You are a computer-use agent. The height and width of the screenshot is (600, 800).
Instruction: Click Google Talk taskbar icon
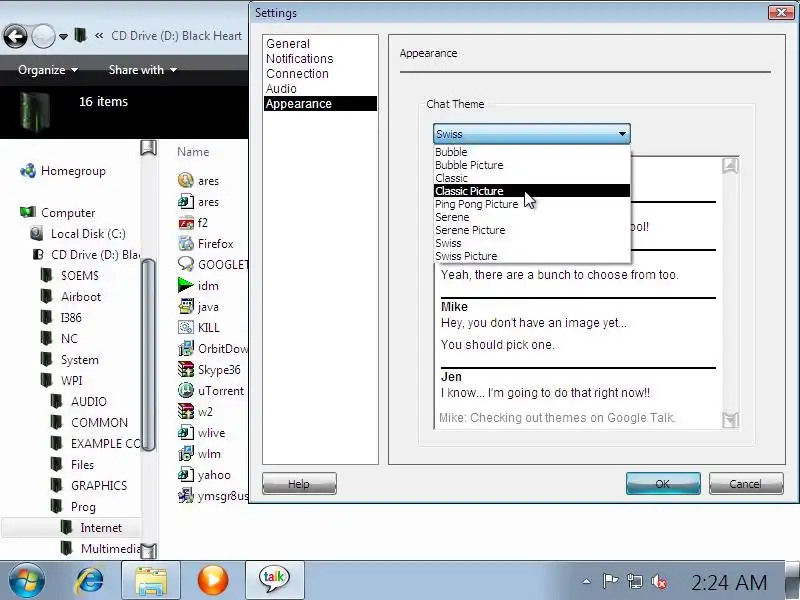[274, 580]
